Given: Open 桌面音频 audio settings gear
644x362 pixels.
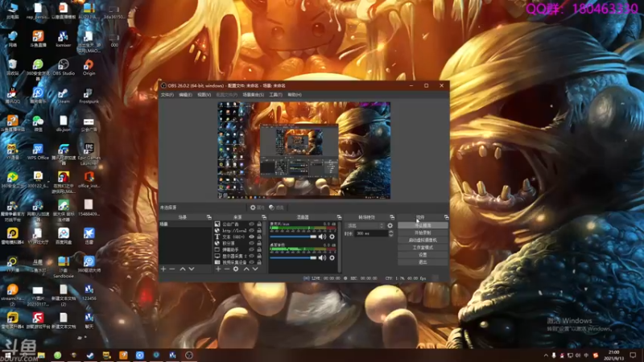Looking at the screenshot, I should click(x=332, y=257).
